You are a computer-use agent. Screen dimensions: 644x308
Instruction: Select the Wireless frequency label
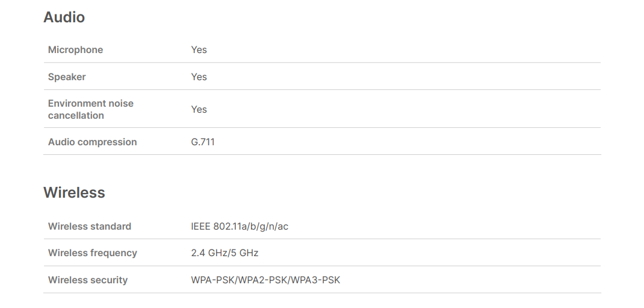(92, 253)
